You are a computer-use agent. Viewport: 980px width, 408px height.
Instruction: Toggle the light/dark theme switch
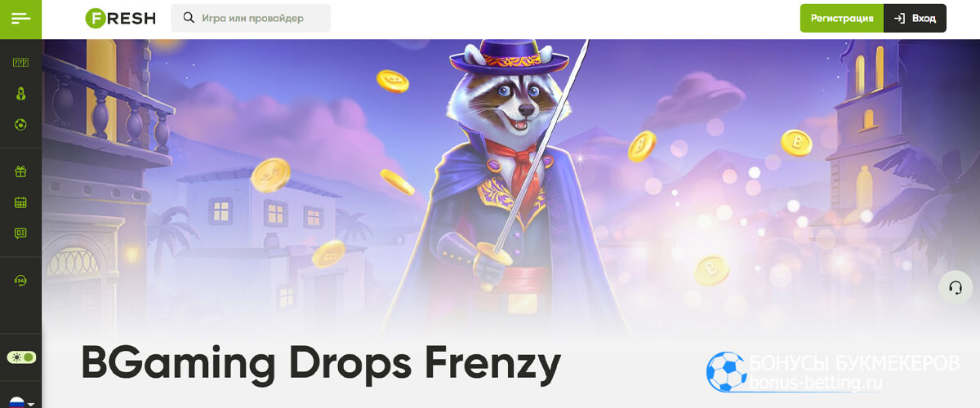pyautogui.click(x=21, y=357)
